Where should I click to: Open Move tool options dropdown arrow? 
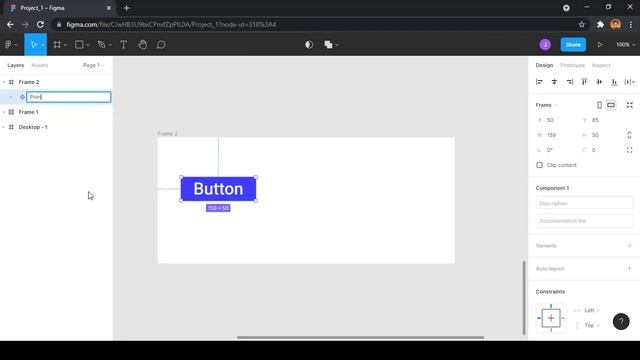coord(42,45)
